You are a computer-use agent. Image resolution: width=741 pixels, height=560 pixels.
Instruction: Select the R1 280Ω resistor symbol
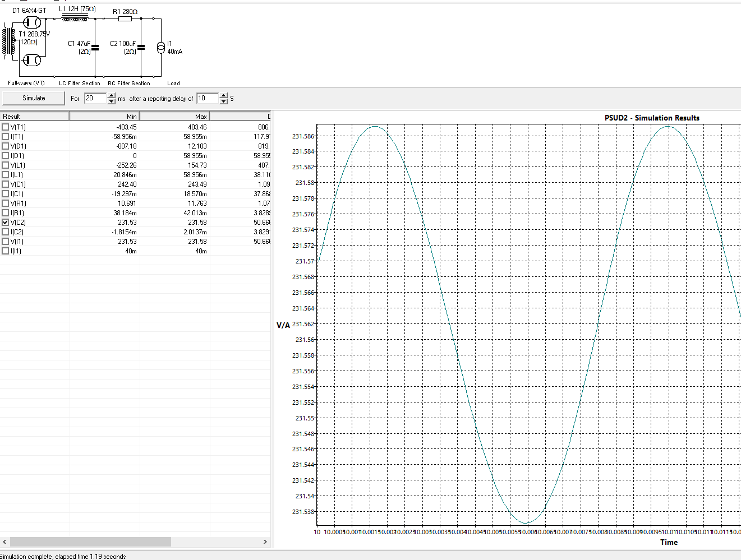(125, 18)
